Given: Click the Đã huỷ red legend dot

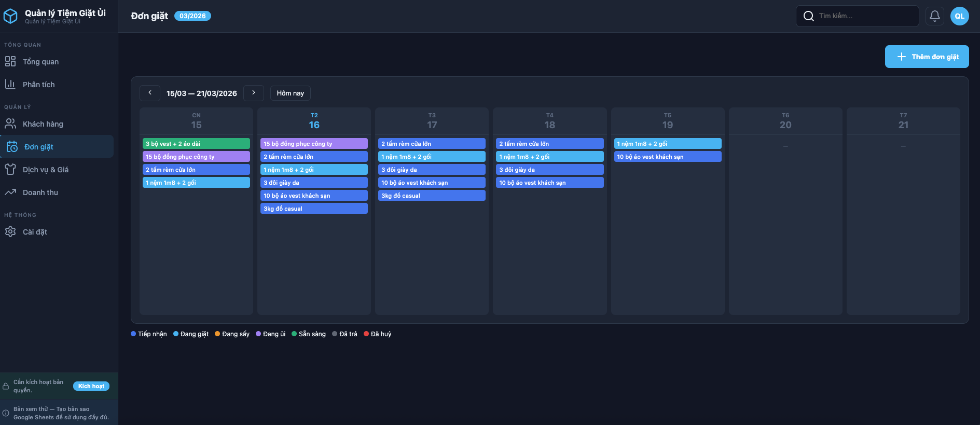Looking at the screenshot, I should (x=366, y=334).
